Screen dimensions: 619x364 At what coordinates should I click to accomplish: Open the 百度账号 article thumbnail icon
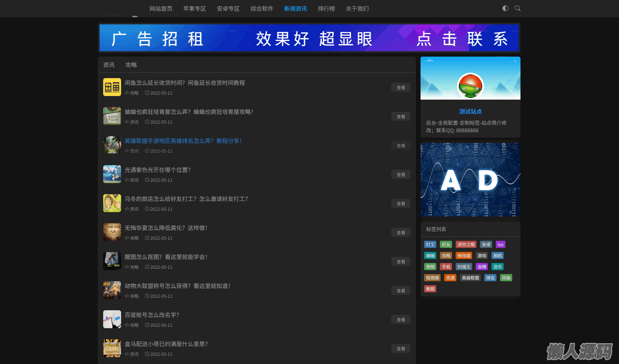pyautogui.click(x=112, y=319)
